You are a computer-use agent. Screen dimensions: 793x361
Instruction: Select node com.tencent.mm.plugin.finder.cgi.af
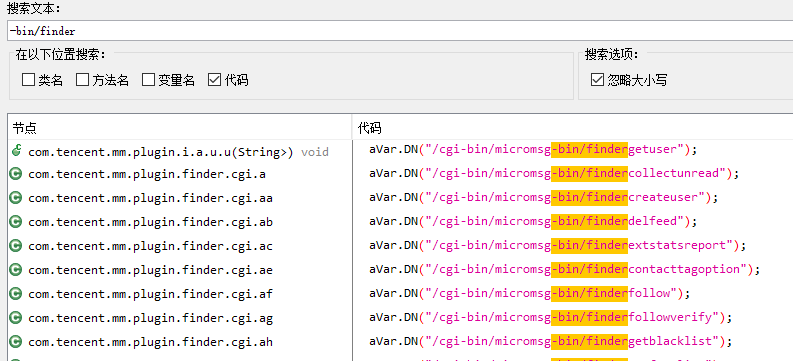[x=151, y=294]
